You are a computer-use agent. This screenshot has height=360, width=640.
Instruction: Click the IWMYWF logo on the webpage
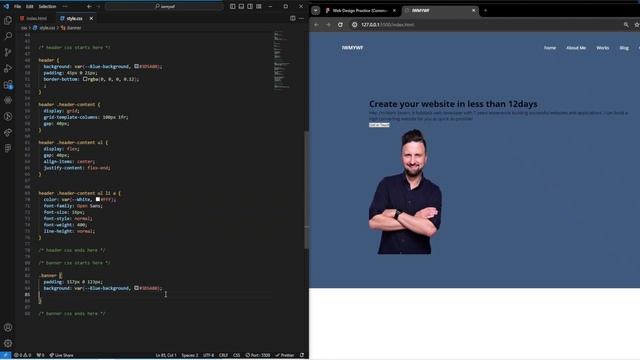(352, 48)
